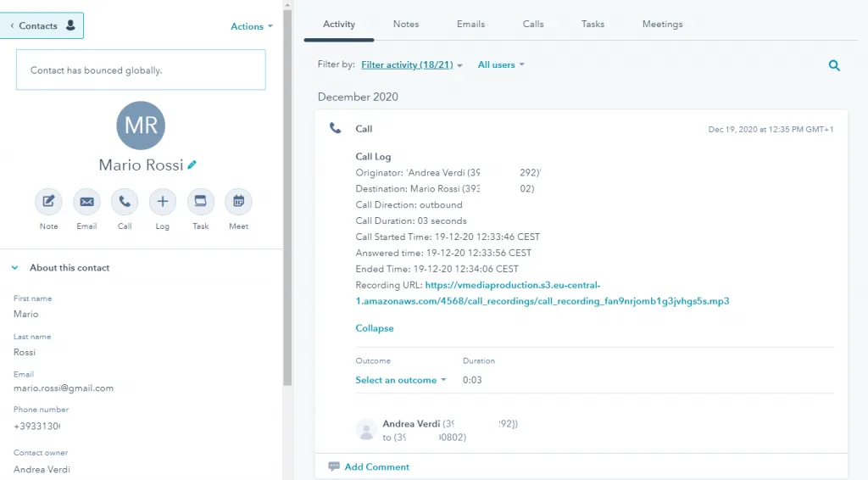Click the Note icon button
Image resolution: width=868 pixels, height=480 pixels.
pyautogui.click(x=48, y=202)
